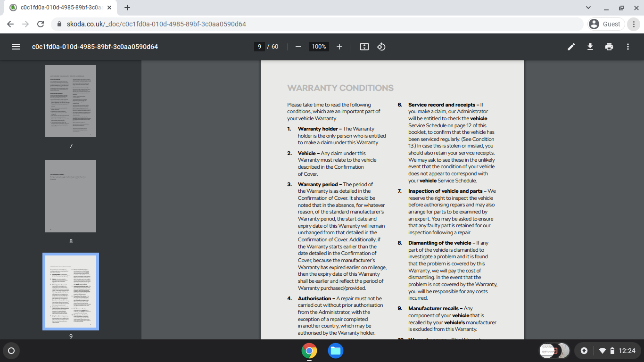Rotate the document counterclockwise
Screen dimensions: 644x362
(x=381, y=47)
